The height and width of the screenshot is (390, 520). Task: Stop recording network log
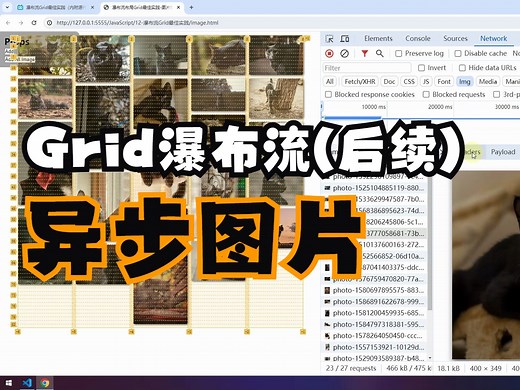pos(329,53)
